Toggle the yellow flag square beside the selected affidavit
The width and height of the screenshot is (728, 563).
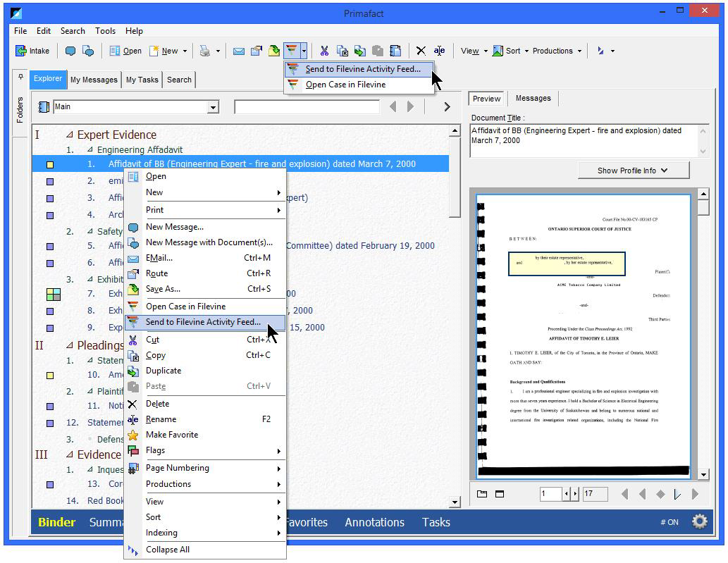pos(51,163)
